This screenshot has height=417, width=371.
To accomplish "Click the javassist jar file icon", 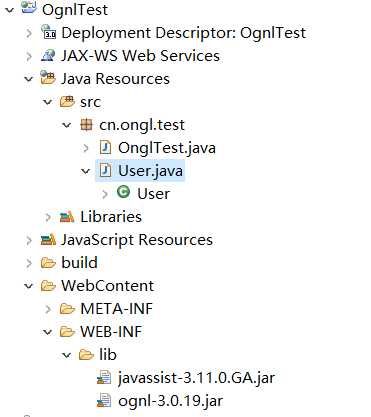I will tap(104, 378).
